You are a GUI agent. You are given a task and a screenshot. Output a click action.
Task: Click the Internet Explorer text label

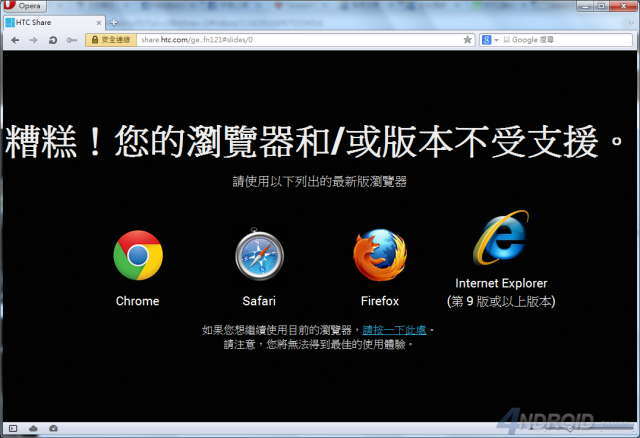click(501, 283)
